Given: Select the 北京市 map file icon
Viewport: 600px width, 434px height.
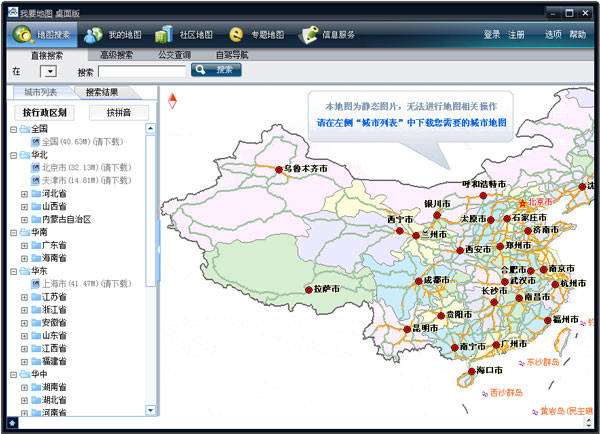Looking at the screenshot, I should [36, 168].
